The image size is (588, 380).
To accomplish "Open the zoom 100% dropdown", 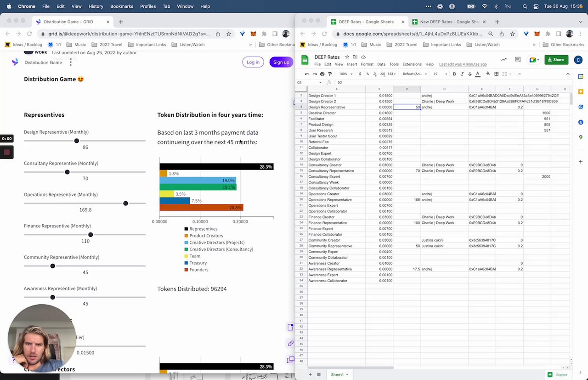I will [x=345, y=74].
